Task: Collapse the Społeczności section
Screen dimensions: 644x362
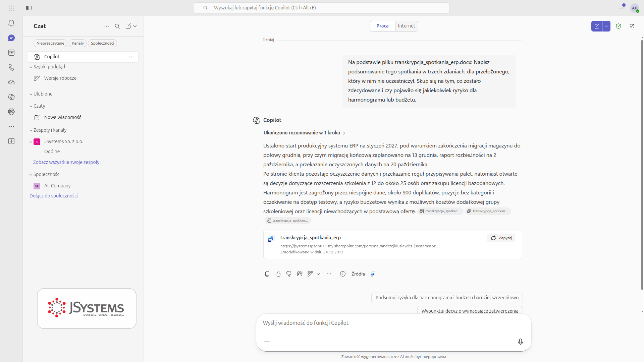Action: coord(31,175)
